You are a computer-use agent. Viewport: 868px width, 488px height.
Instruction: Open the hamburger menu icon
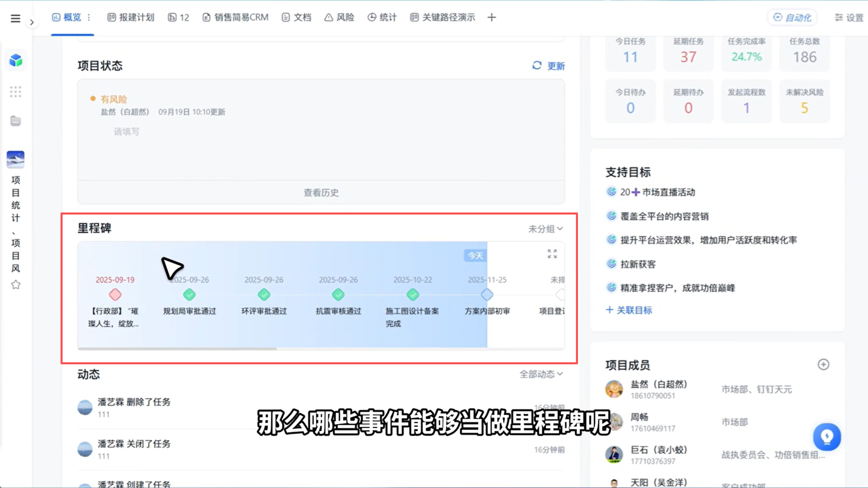[15, 18]
